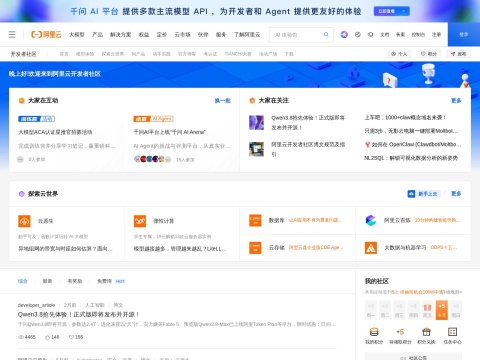Screen dimensions: 480x360
Task: Click 控制台 in the header
Action: pyautogui.click(x=418, y=34)
